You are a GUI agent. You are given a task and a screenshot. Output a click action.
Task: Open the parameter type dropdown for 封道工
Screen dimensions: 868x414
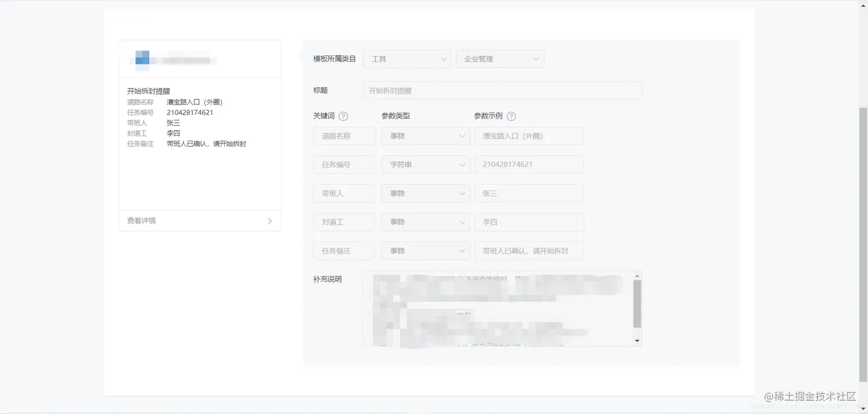coord(425,222)
